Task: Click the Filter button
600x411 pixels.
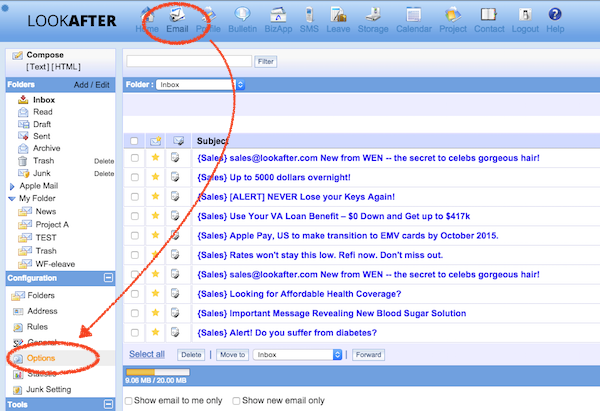Action: [265, 62]
